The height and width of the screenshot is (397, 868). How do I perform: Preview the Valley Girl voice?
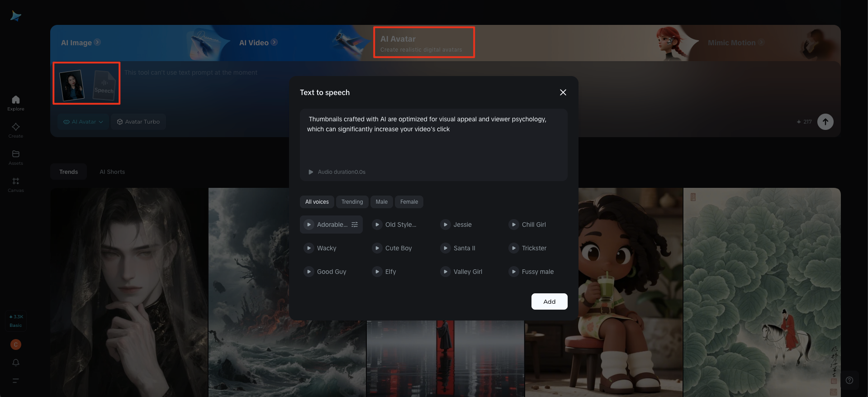(x=446, y=272)
